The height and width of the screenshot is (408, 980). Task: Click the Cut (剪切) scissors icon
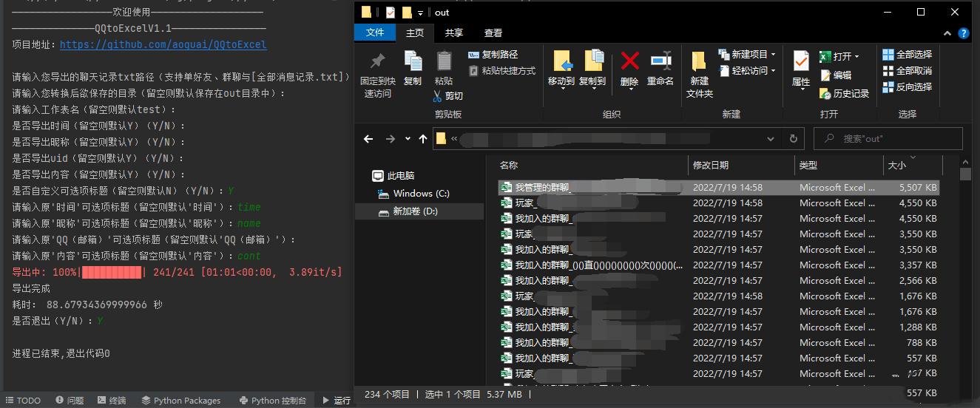click(439, 96)
